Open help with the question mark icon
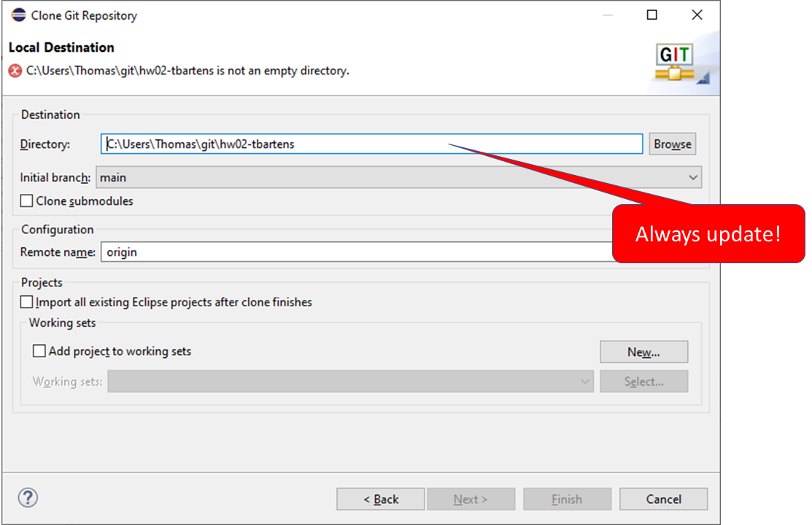The width and height of the screenshot is (812, 525). click(28, 498)
